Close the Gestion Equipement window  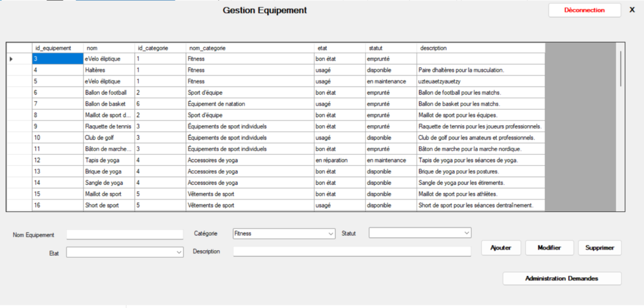[632, 10]
